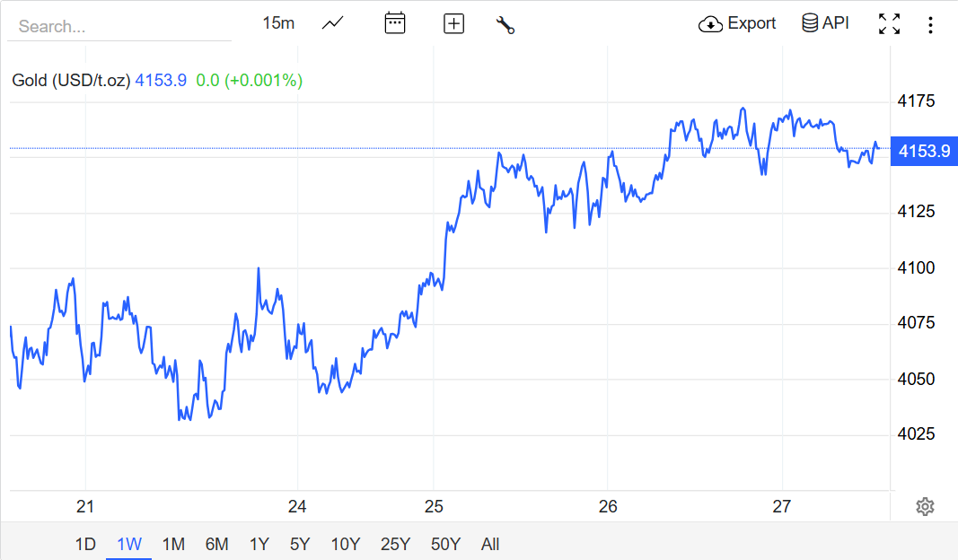The height and width of the screenshot is (560, 958).
Task: Export the gold chart data
Action: pos(737,23)
